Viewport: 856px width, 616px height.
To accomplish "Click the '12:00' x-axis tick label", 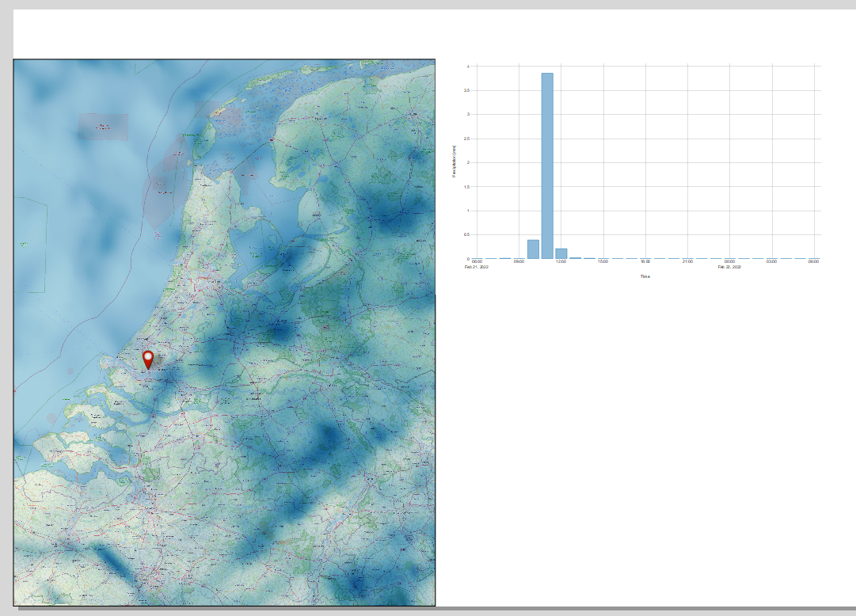I will point(561,261).
